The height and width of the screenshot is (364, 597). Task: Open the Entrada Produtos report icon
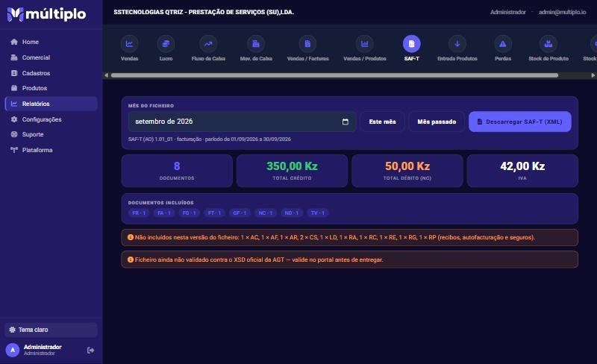(x=457, y=44)
